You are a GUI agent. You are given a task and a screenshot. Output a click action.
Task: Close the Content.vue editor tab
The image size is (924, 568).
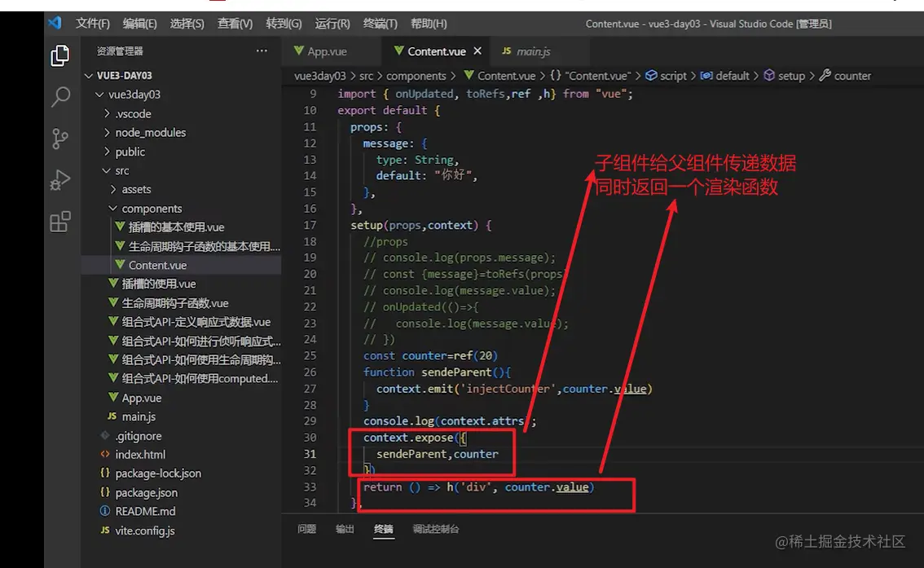pos(477,51)
